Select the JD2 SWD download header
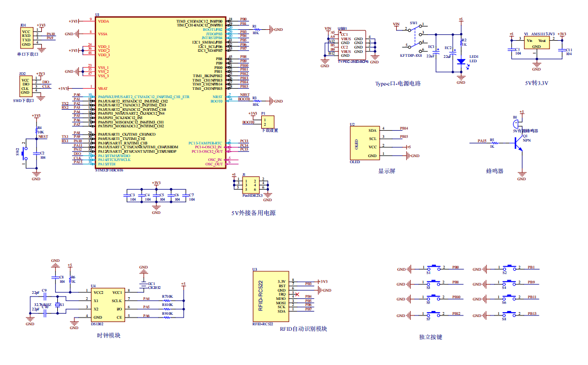This screenshot has height=365, width=588. coord(25,85)
